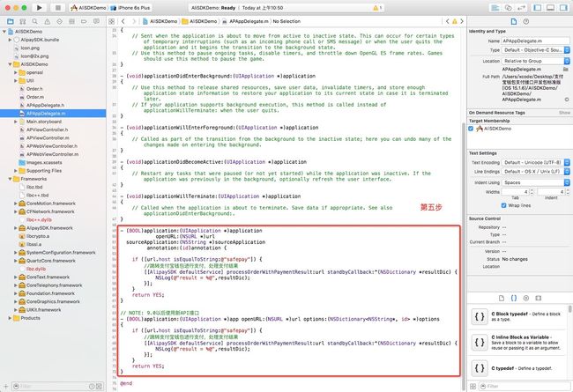573x392 pixels.
Task: Hide the Navigator pane
Action: click(538, 8)
